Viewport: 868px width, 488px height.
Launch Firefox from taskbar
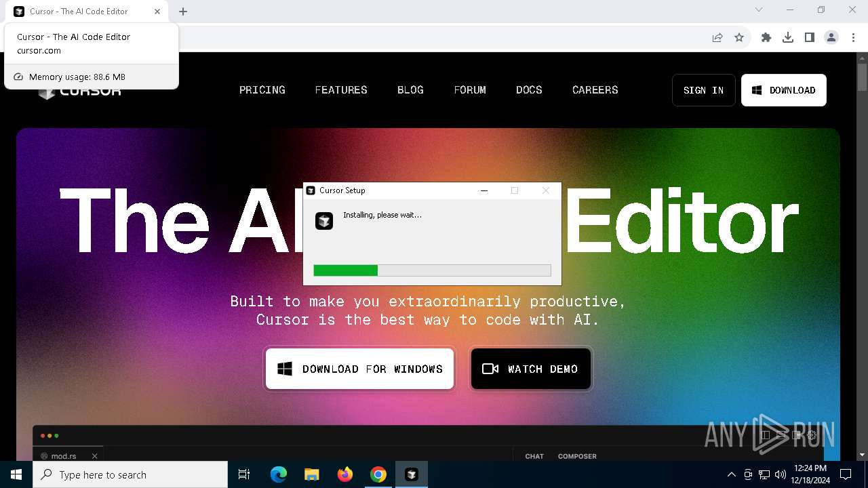345,474
